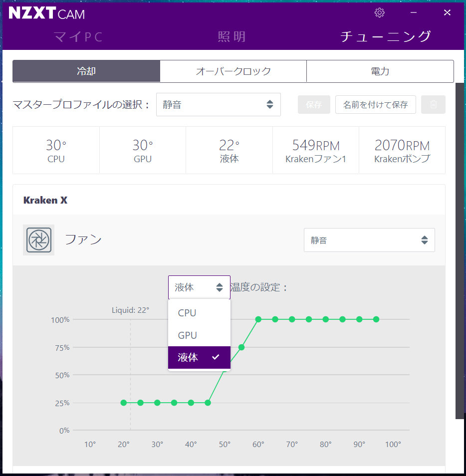Screen dimensions: 466x476
Task: Click the fan curve point at 85°
Action: pyautogui.click(x=342, y=319)
